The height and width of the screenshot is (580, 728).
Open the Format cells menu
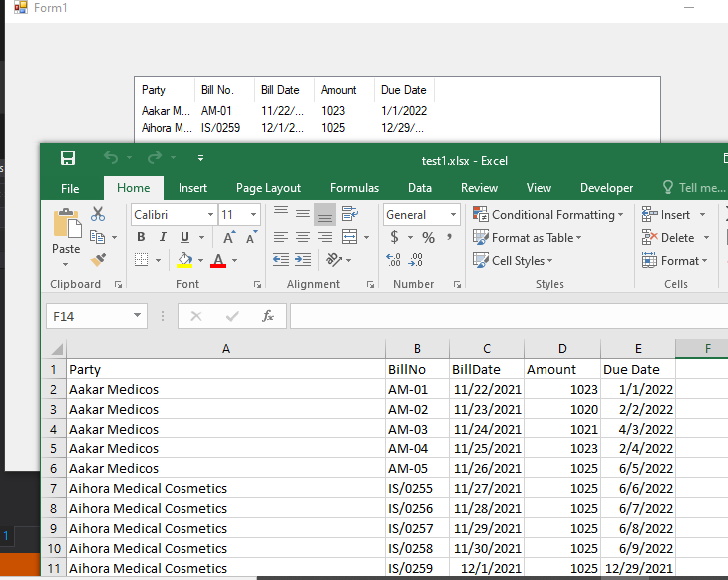click(x=674, y=261)
